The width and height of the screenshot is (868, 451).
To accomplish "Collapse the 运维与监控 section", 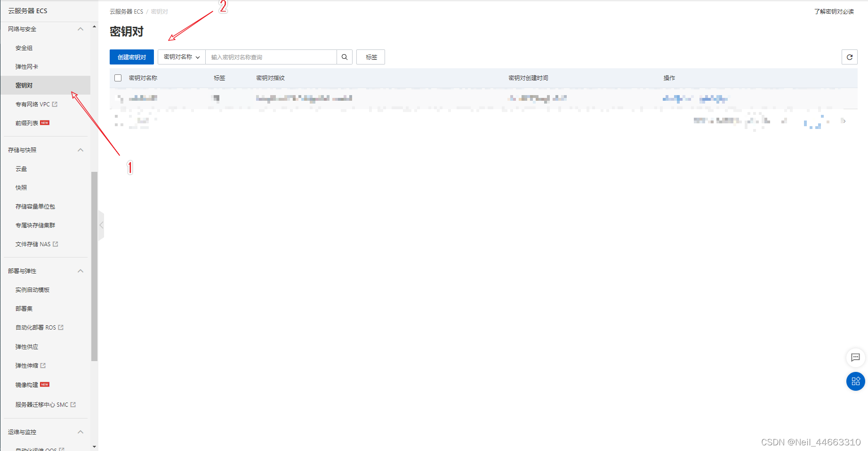I will (80, 432).
